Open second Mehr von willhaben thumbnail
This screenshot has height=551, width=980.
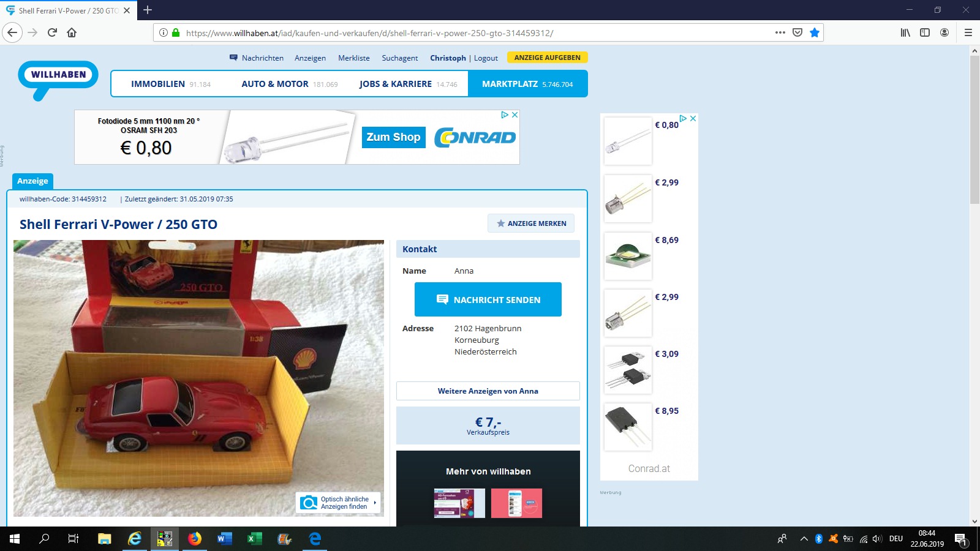click(x=516, y=503)
